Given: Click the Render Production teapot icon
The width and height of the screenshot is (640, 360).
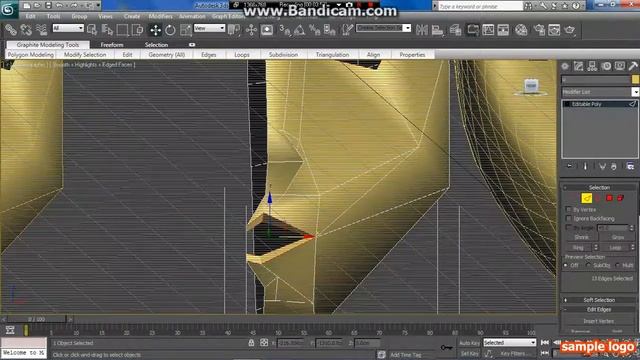Looking at the screenshot, I should click(570, 30).
